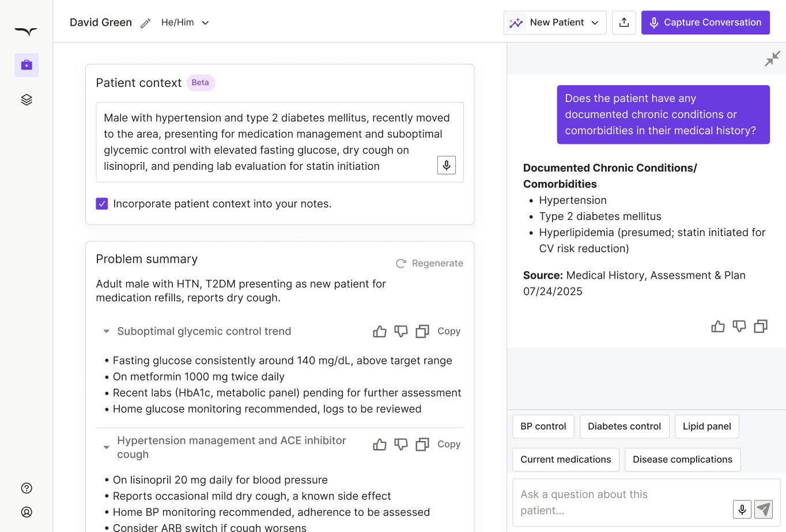
Task: Open the account icon at bottom left
Action: (x=26, y=512)
